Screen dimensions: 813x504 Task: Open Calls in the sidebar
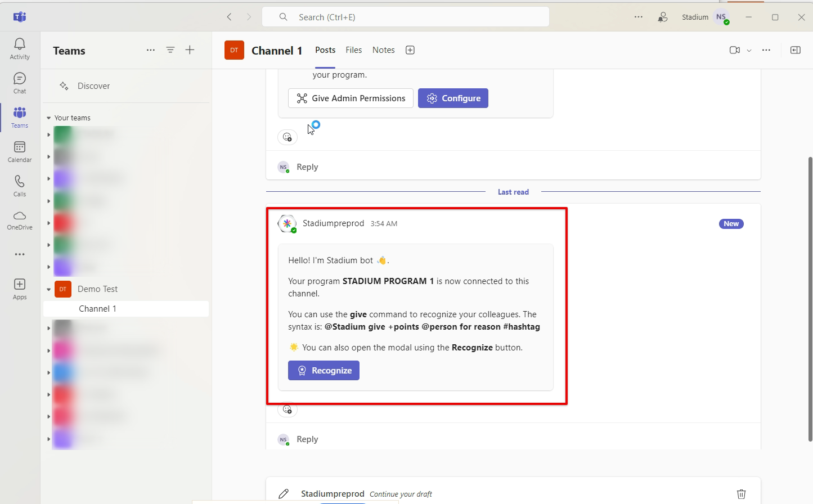(x=20, y=186)
